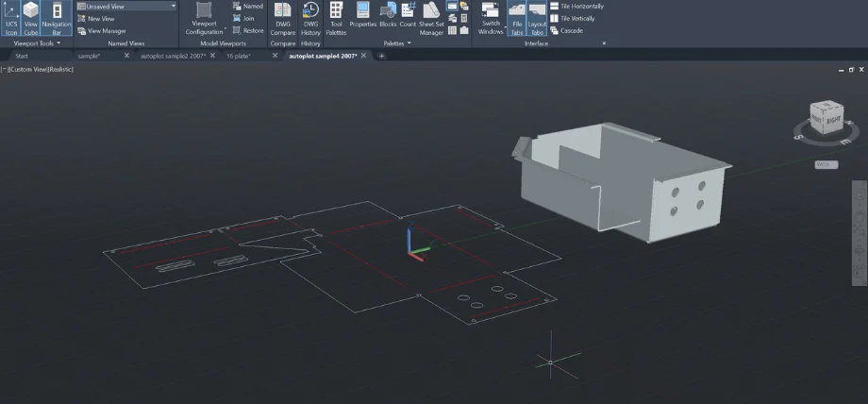Toggle the Layout Tabs display

pyautogui.click(x=537, y=18)
